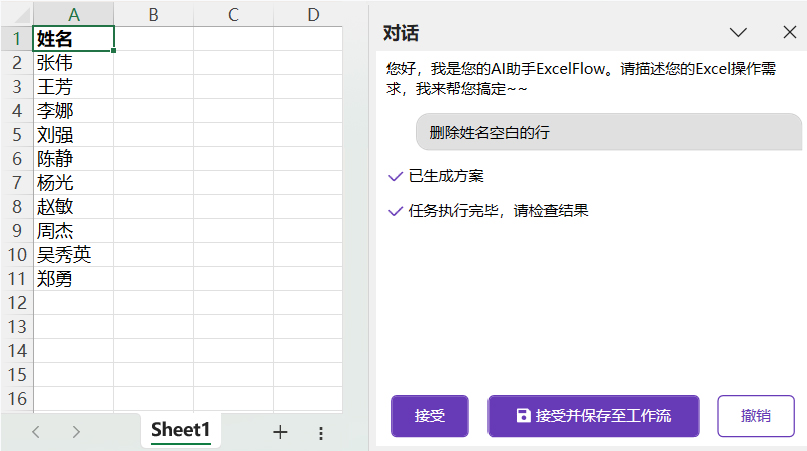
Task: Open the sheet options three-dot menu
Action: tap(321, 433)
